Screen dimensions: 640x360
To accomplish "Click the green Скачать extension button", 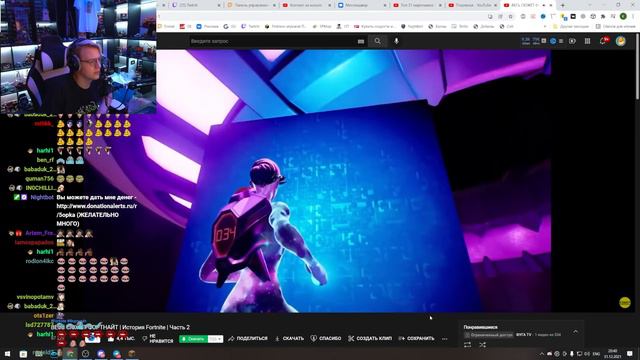I will tap(193, 339).
